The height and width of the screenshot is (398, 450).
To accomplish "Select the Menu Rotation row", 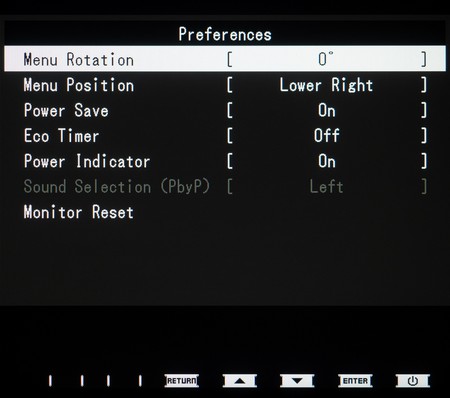I will click(225, 59).
